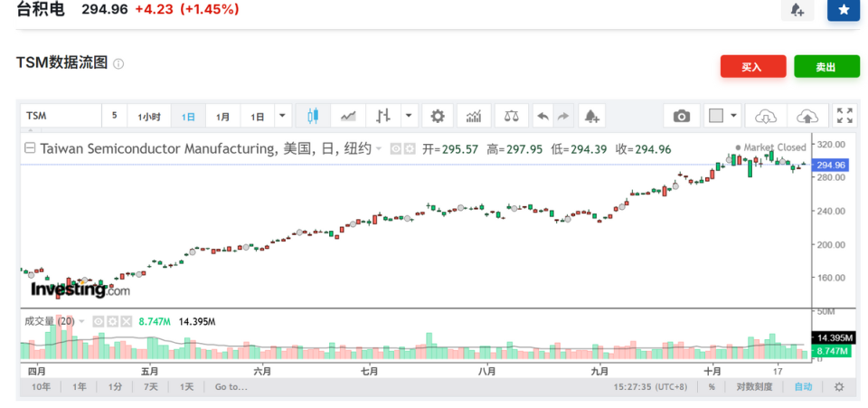The width and height of the screenshot is (868, 408).
Task: Enter fullscreen mode with expand arrows icon
Action: 844,116
